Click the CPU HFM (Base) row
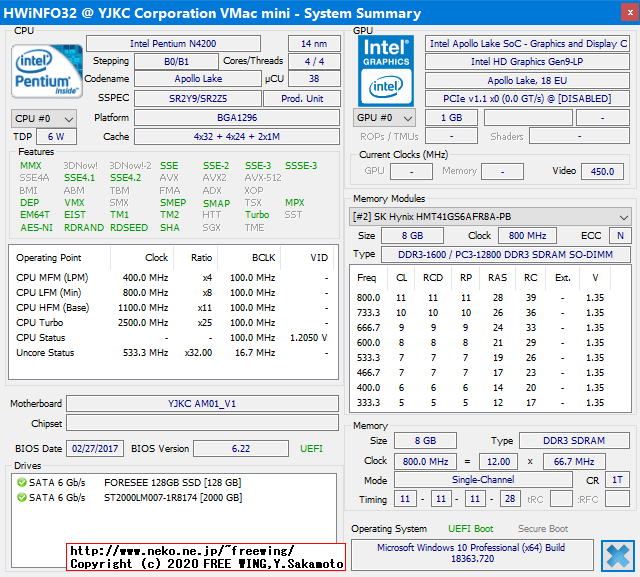Screen dimensions: 640x577 tap(172, 308)
